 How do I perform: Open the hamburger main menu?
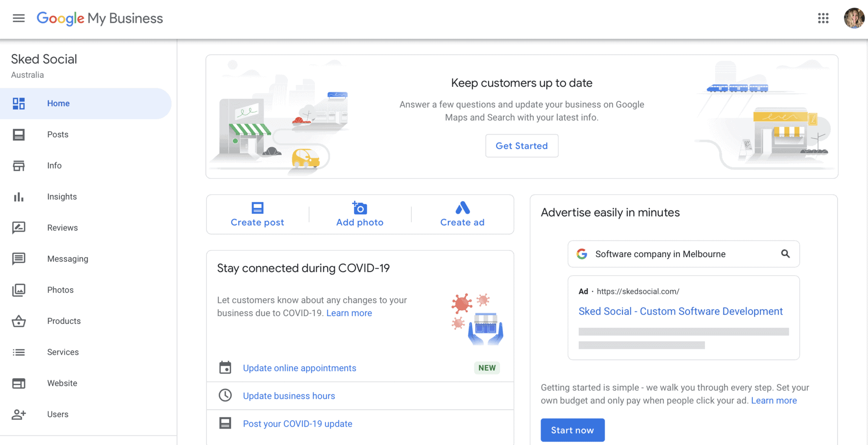[x=18, y=18]
